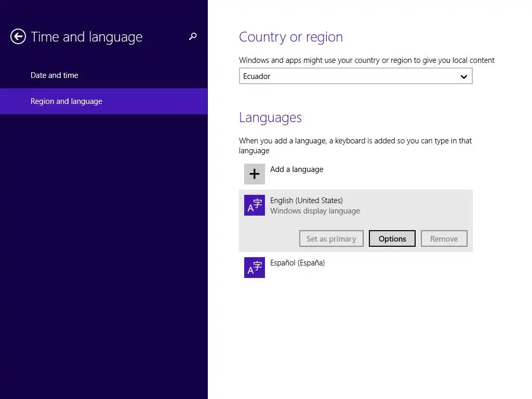Click the Time and language title
Screen dimensions: 532x399
87,37
